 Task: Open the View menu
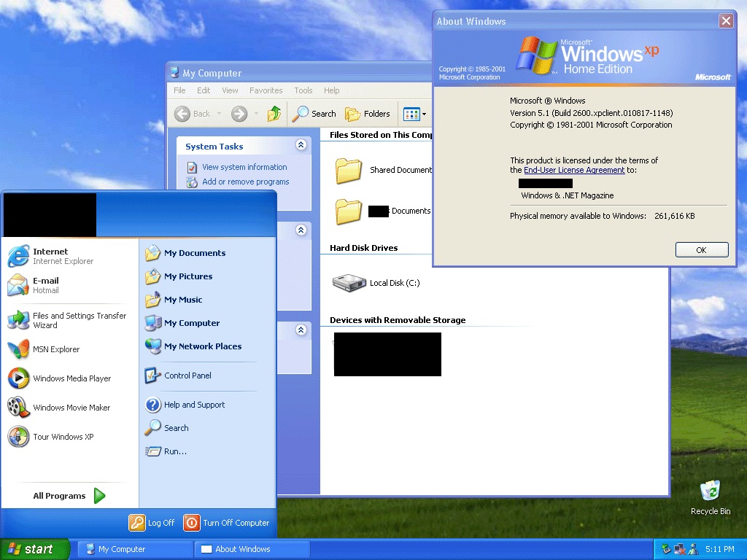(x=230, y=90)
